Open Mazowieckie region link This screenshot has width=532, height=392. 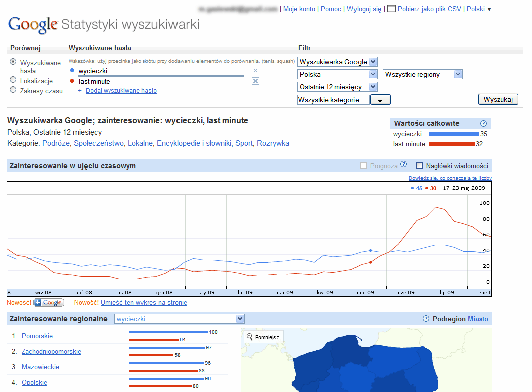41,367
